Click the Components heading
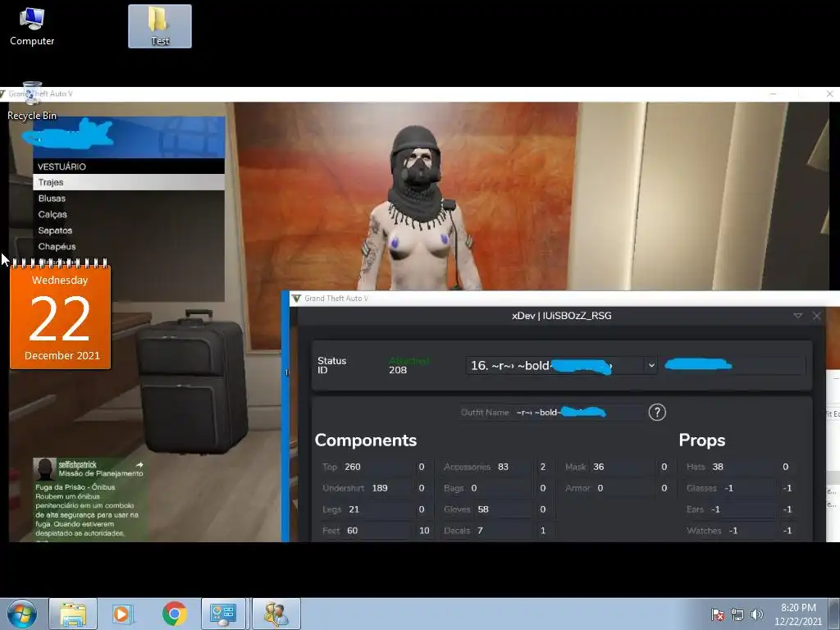The image size is (840, 630). (x=365, y=441)
